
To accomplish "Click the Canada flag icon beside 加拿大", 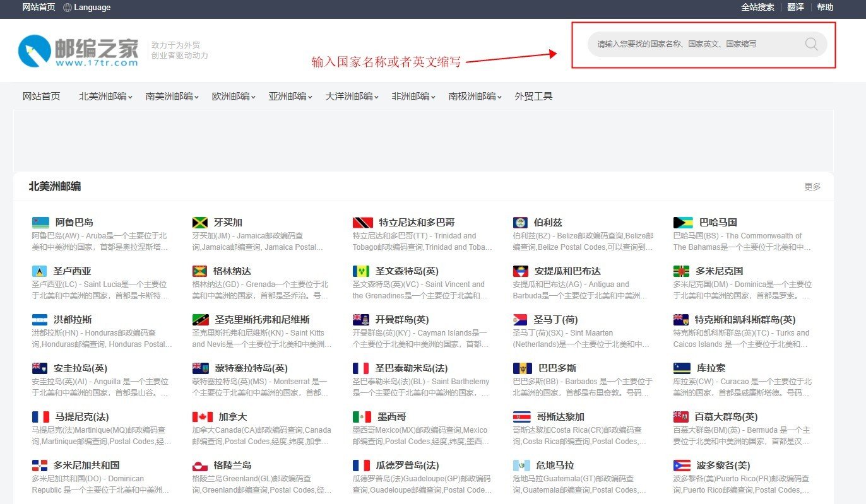I will point(202,416).
